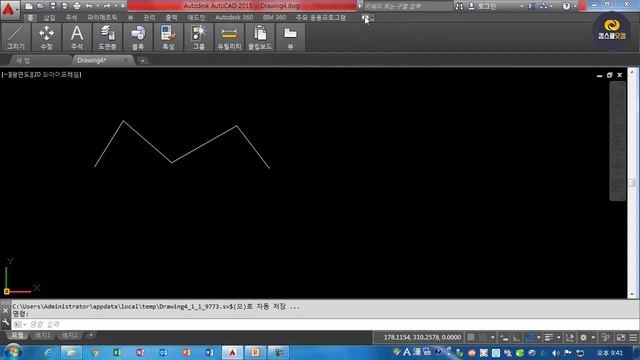
Task: Open the workspace switching gear icon
Action: point(584,338)
